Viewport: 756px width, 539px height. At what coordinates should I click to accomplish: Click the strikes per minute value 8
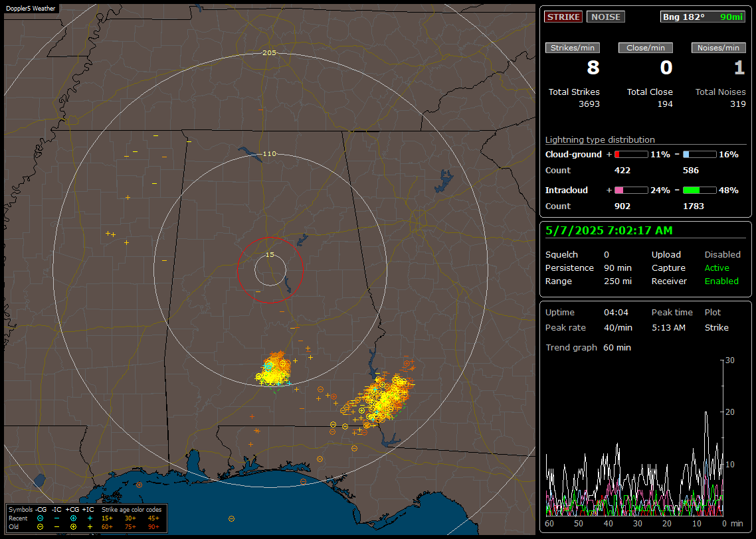(x=593, y=68)
